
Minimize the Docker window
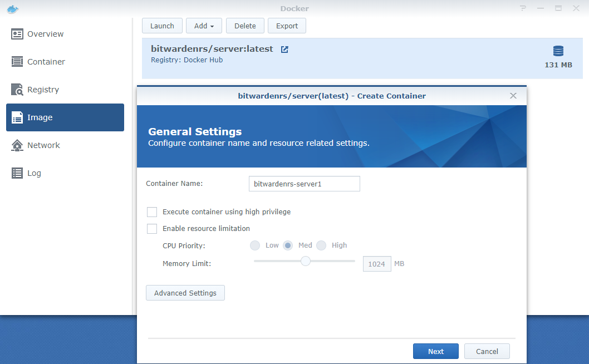(541, 8)
